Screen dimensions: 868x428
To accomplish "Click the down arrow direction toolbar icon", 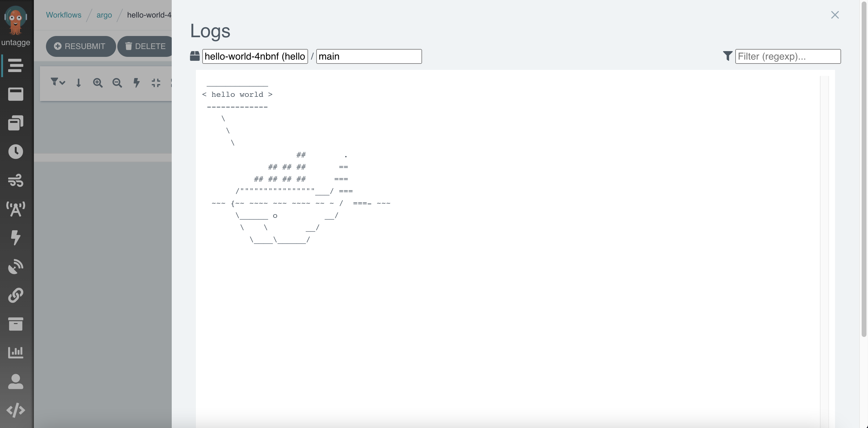I will (79, 83).
